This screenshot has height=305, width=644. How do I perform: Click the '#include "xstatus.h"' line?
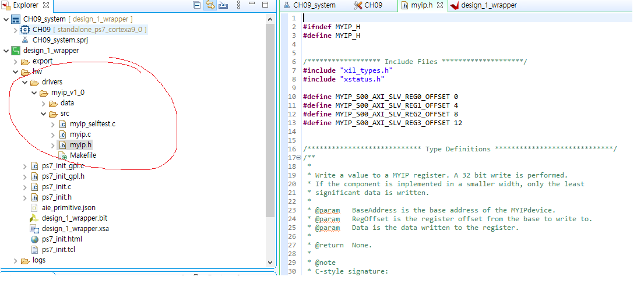(344, 79)
